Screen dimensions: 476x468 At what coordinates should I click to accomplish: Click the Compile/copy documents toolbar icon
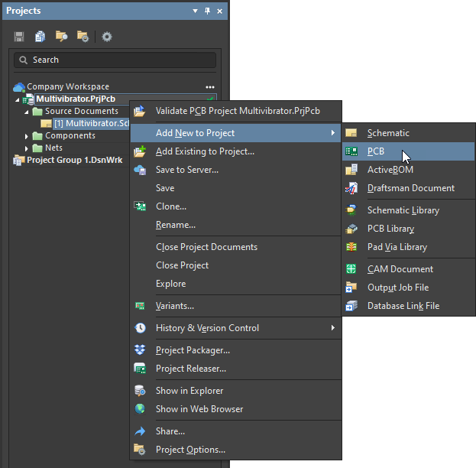tap(40, 37)
